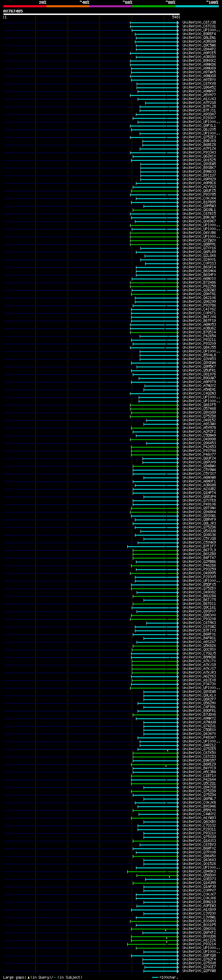The height and width of the screenshot is (980, 222).
Task: Select the query name AV767485
Action: 13,11
